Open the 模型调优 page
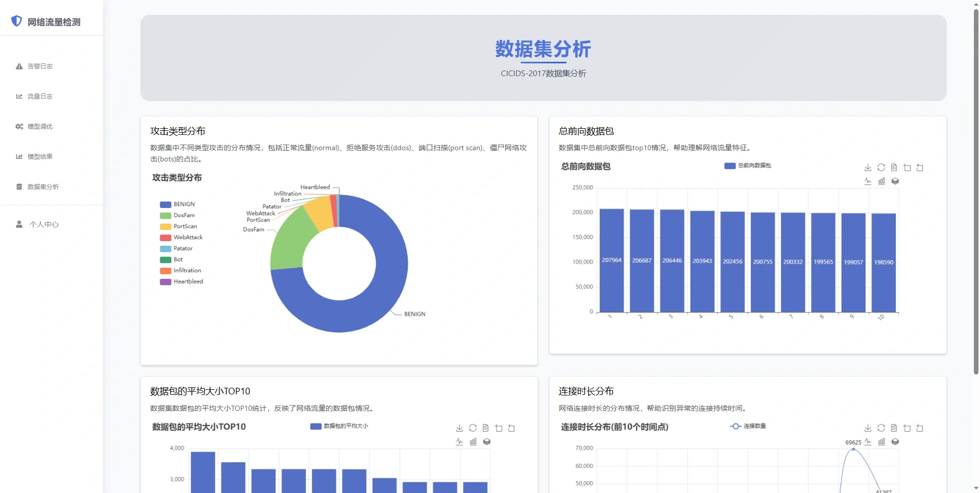This screenshot has height=493, width=980. coord(40,126)
